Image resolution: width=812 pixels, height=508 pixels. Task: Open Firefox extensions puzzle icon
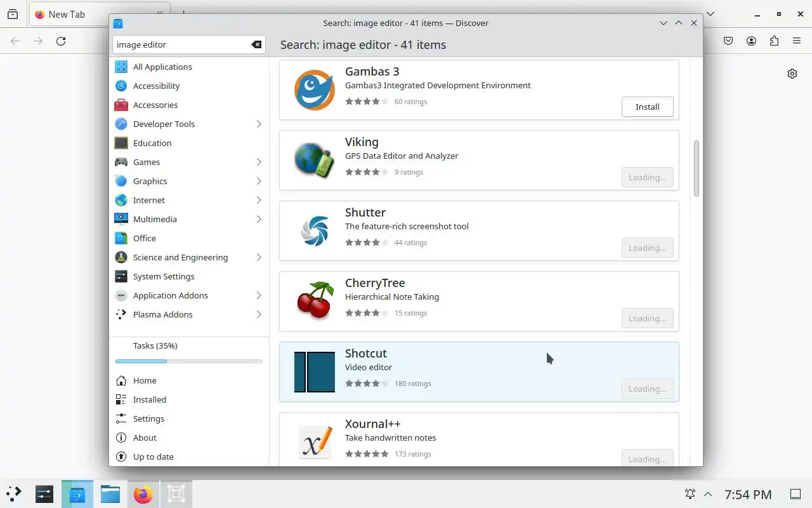point(774,41)
